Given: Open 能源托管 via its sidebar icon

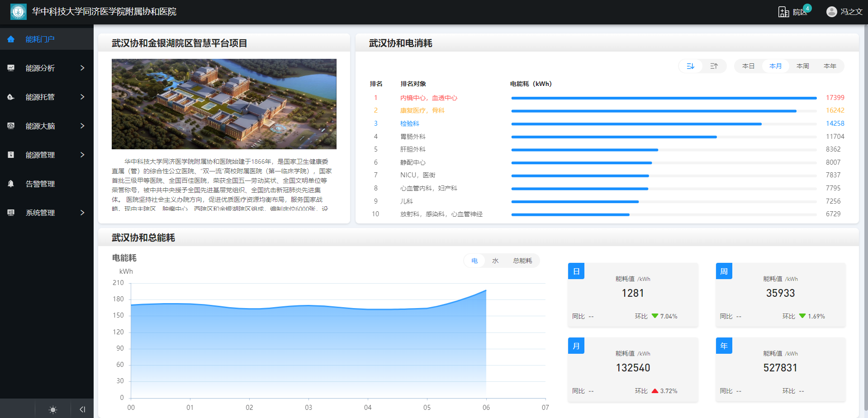Looking at the screenshot, I should pyautogui.click(x=10, y=97).
